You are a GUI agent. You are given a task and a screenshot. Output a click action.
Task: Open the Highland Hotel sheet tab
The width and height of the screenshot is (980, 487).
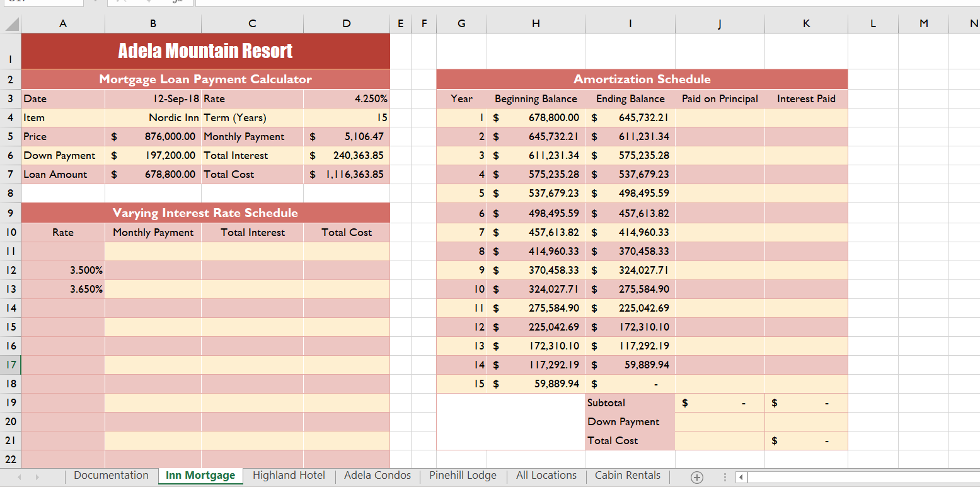(289, 476)
